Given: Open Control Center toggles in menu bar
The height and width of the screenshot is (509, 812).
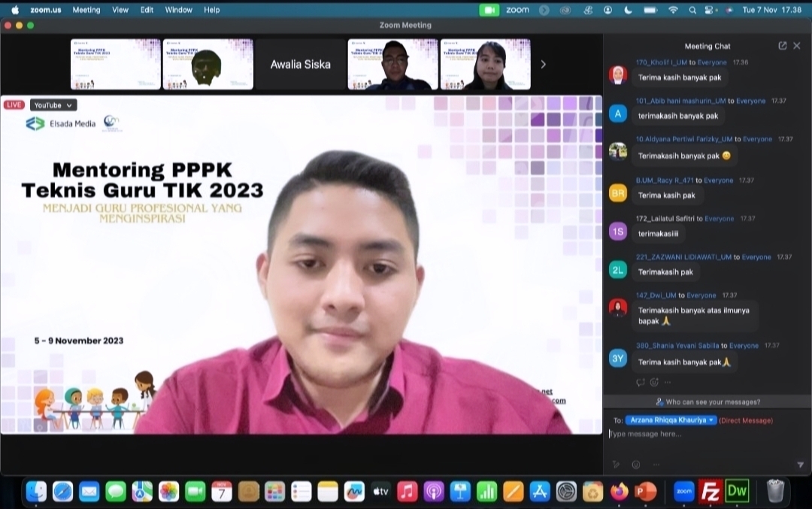Looking at the screenshot, I should coord(709,10).
